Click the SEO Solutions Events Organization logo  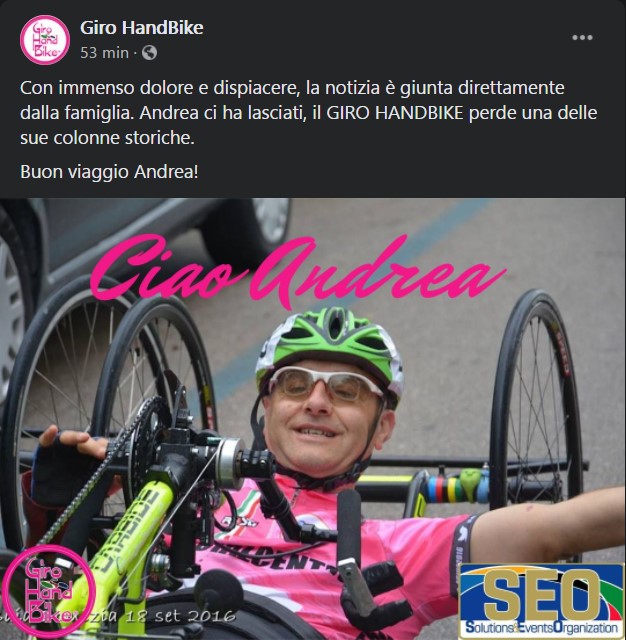point(542,600)
